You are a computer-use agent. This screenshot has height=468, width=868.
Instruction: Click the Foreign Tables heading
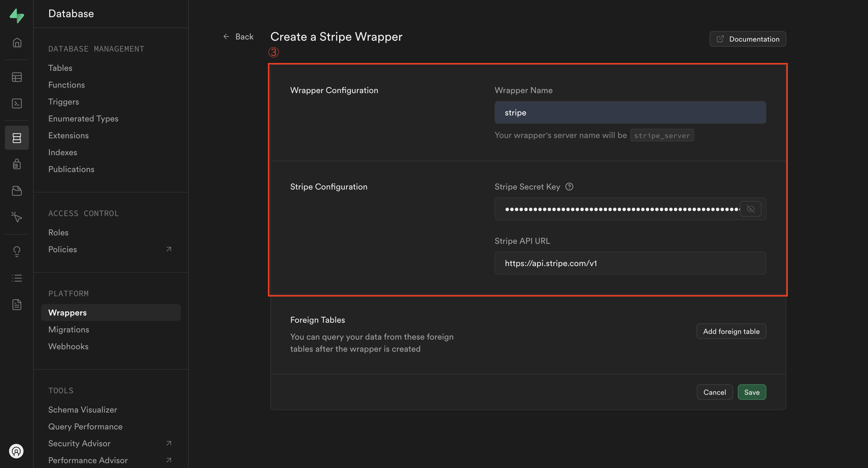point(317,320)
